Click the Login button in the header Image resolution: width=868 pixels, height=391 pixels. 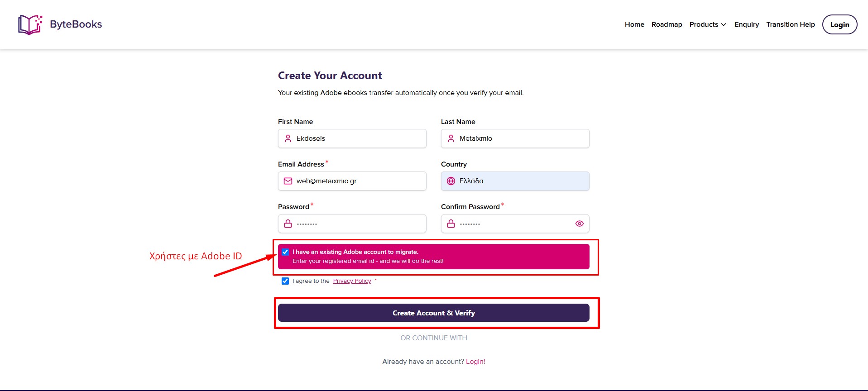click(x=839, y=24)
